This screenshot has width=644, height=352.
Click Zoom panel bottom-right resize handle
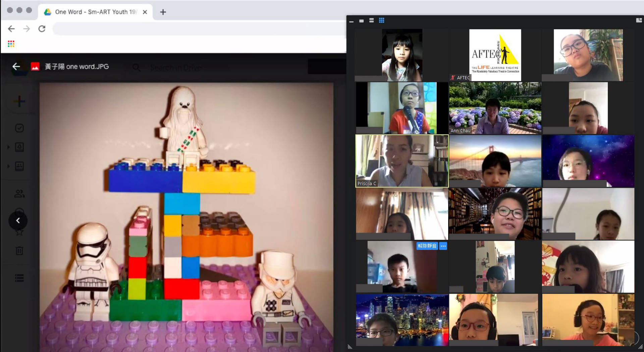640,347
